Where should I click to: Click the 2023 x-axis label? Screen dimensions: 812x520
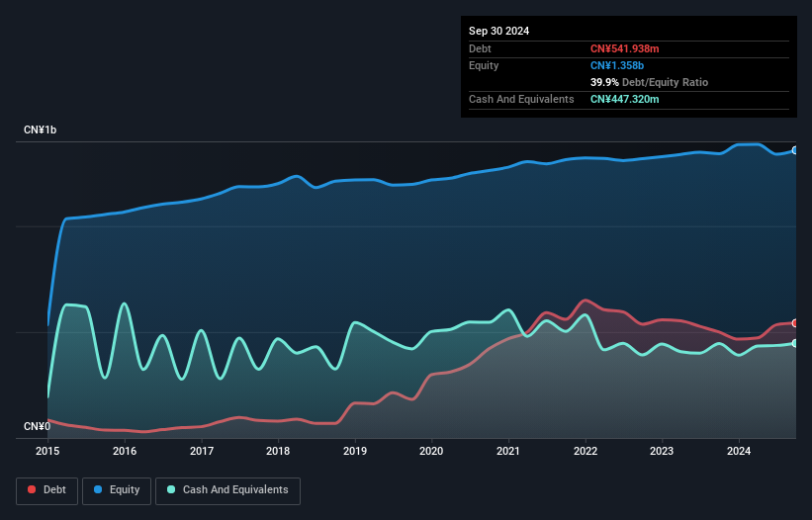662,451
